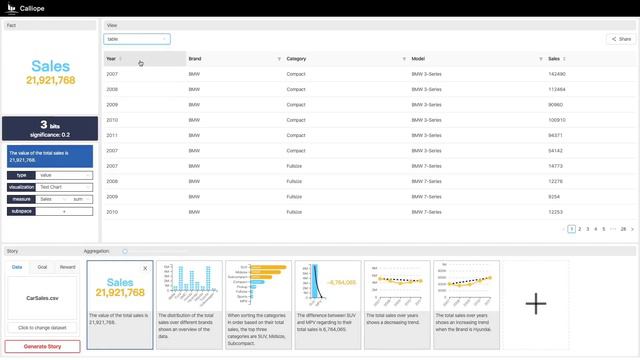Open the fact type dropdown
This screenshot has height=360, width=640.
click(x=64, y=175)
